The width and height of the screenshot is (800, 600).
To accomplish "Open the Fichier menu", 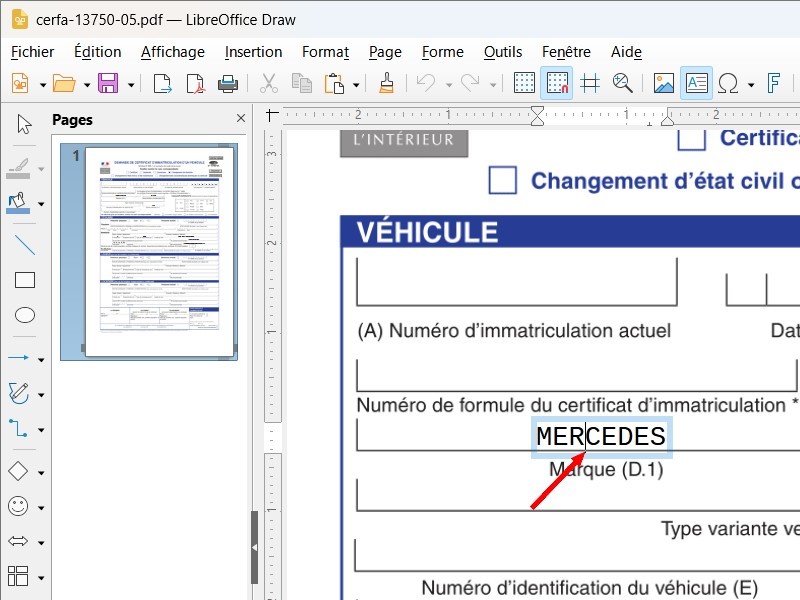I will [x=32, y=52].
